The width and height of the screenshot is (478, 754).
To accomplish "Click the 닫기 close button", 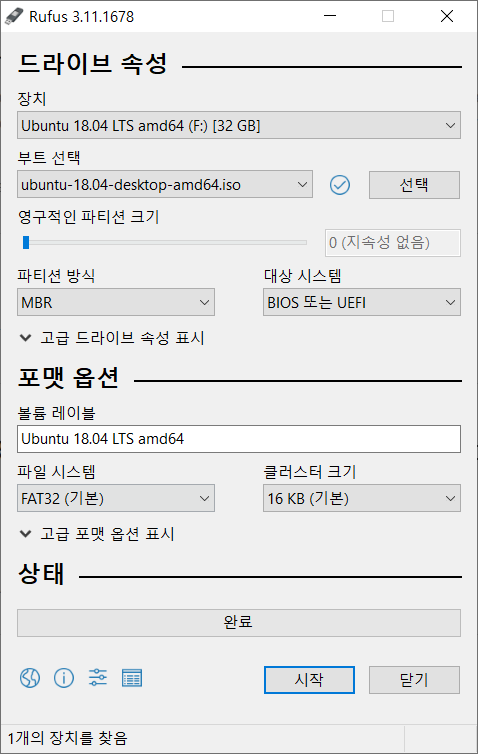I will (415, 679).
